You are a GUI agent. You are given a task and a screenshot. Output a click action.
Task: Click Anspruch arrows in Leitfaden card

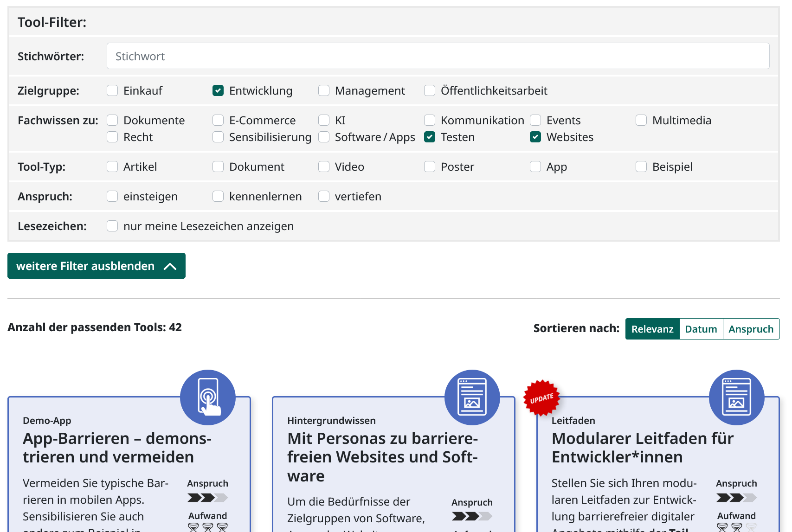pos(736,498)
